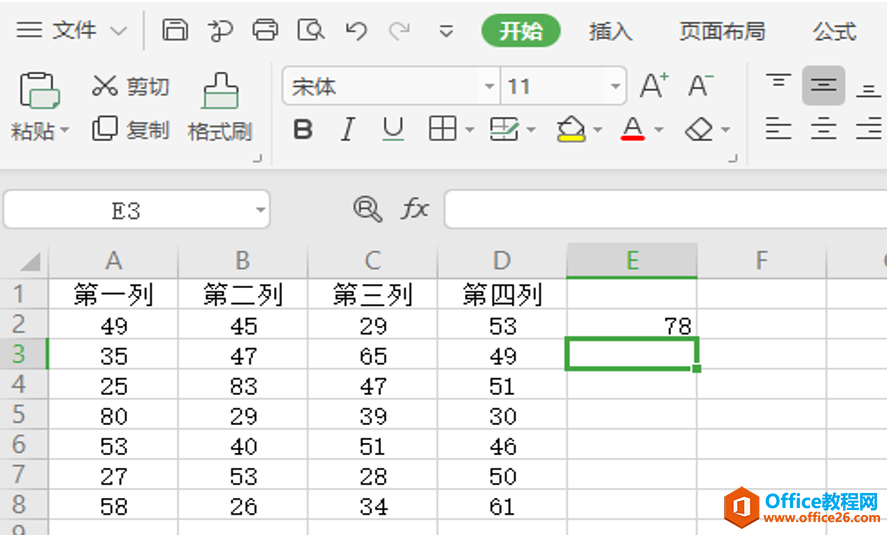Apply red font color A

point(632,128)
